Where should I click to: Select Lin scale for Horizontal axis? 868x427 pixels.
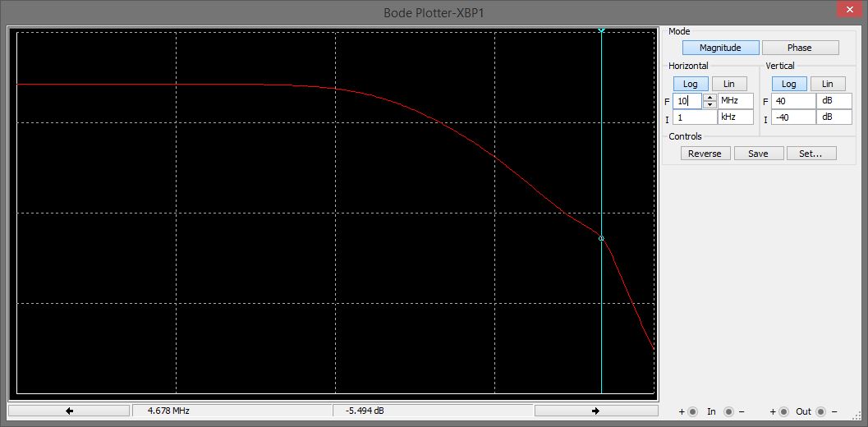point(729,84)
